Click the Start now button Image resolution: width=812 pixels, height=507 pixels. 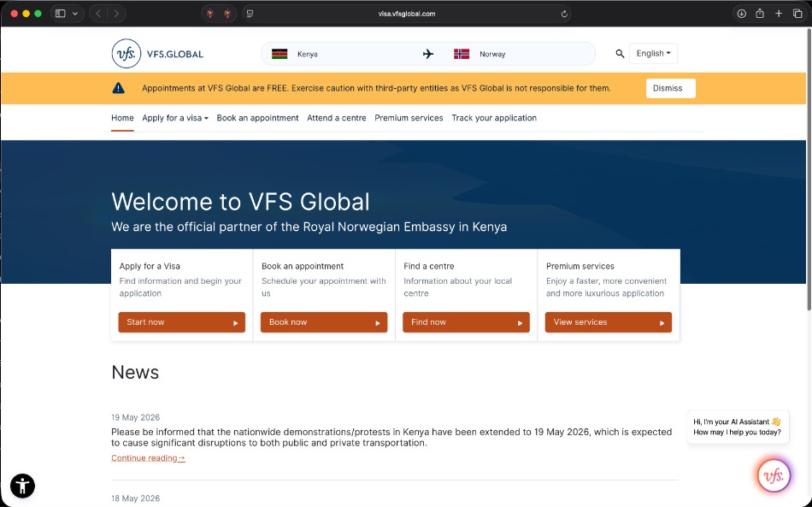(182, 322)
